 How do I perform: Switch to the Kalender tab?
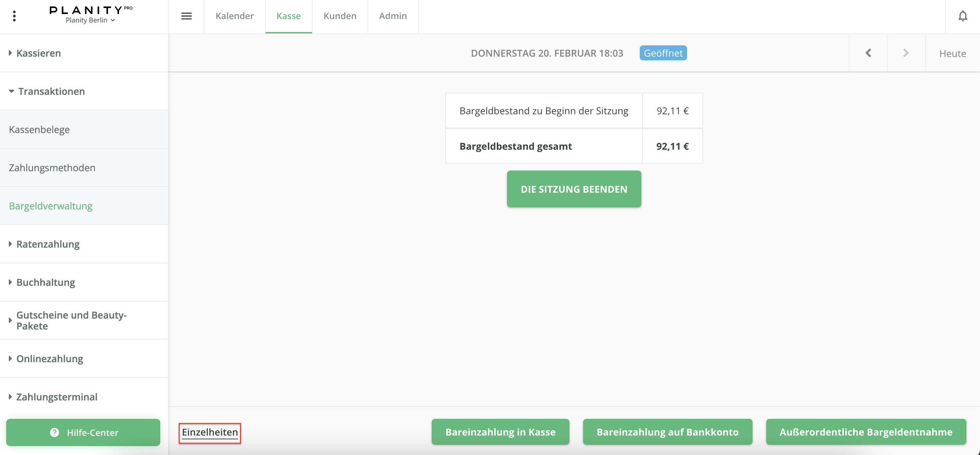(x=234, y=16)
